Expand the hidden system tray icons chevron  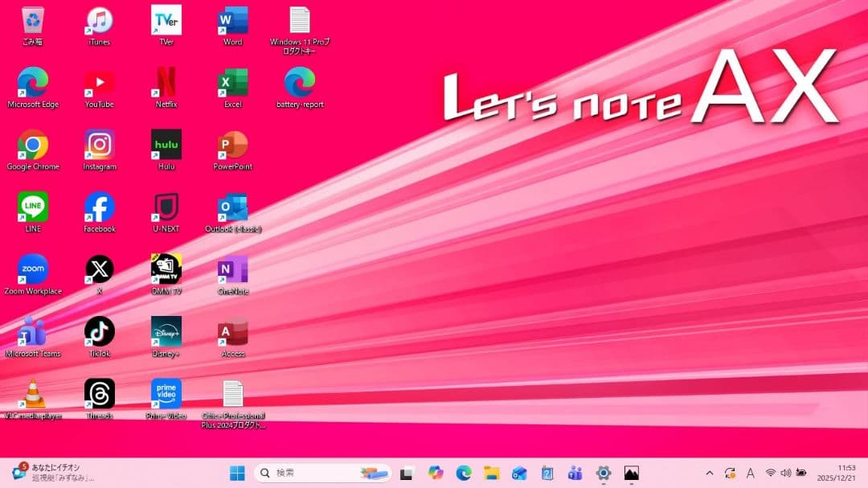point(709,473)
